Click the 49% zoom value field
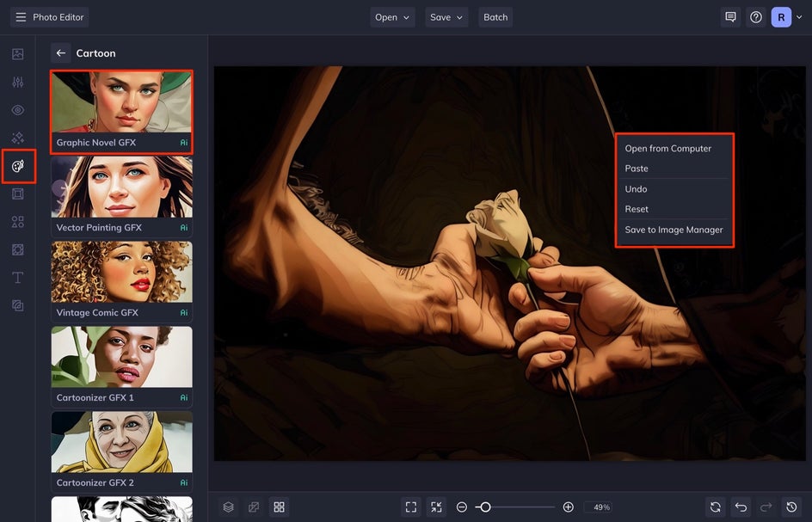 (598, 507)
